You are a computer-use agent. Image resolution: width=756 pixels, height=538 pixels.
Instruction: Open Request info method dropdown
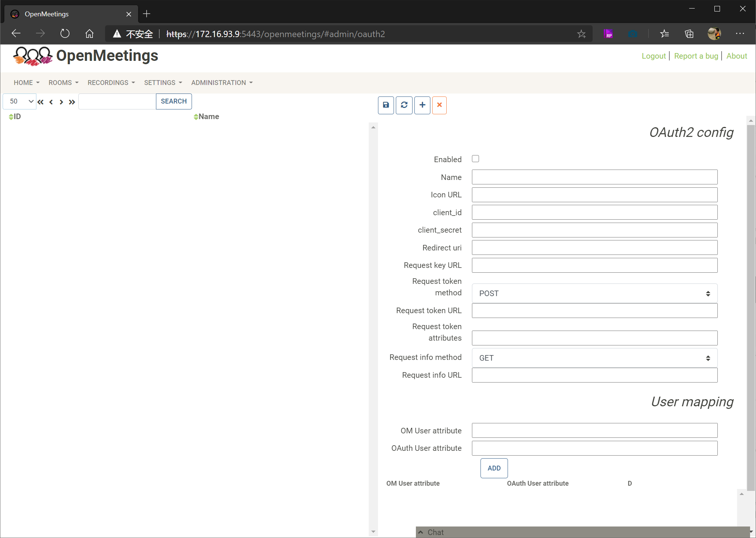[594, 358]
